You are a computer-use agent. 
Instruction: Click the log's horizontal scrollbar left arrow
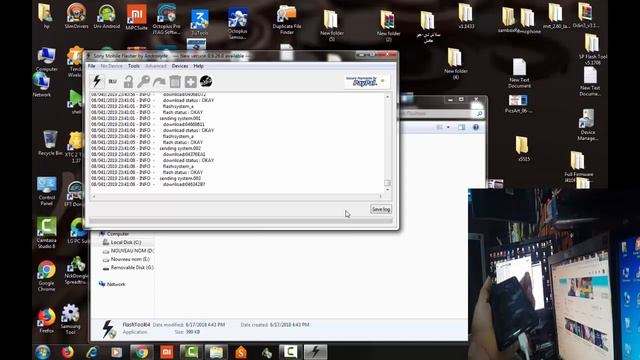[93, 196]
